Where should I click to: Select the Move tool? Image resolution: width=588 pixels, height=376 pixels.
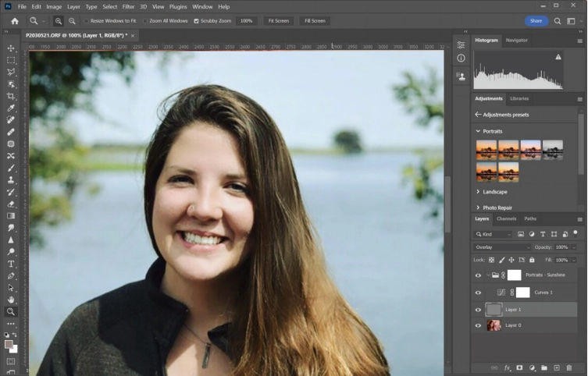click(x=11, y=48)
